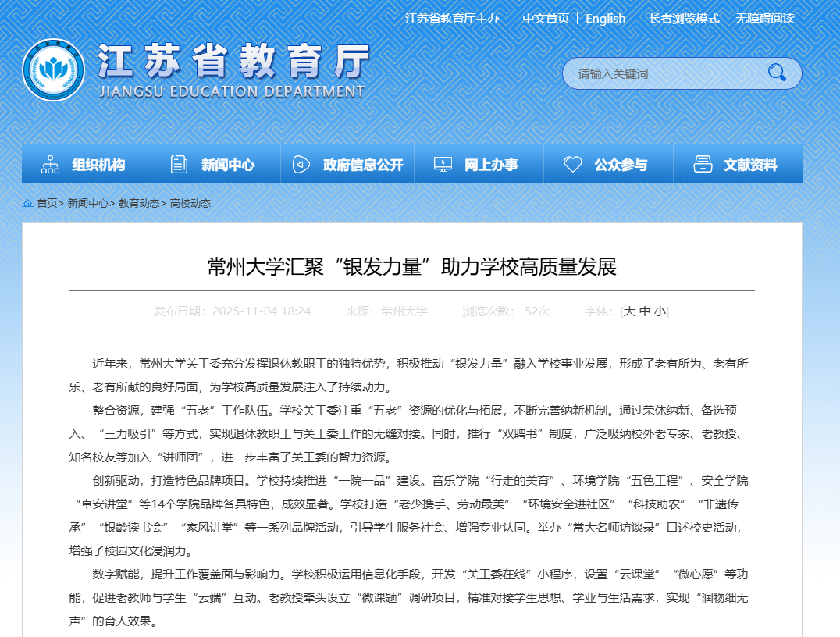The width and height of the screenshot is (840, 637).
Task: Click the home icon in breadcrumb
Action: tap(28, 203)
